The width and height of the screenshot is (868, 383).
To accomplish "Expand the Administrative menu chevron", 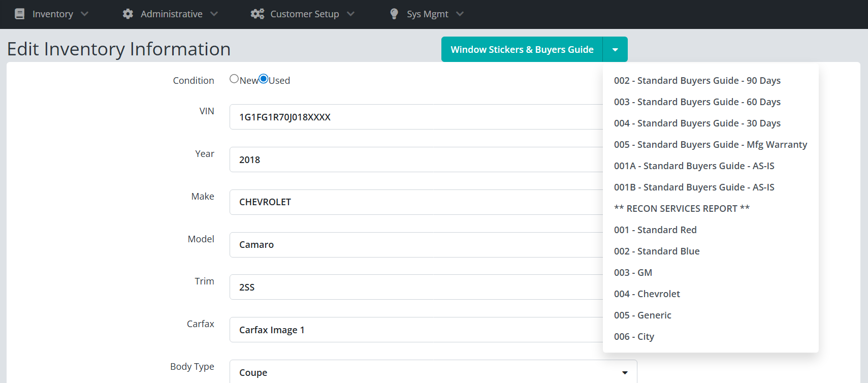I will [x=214, y=14].
